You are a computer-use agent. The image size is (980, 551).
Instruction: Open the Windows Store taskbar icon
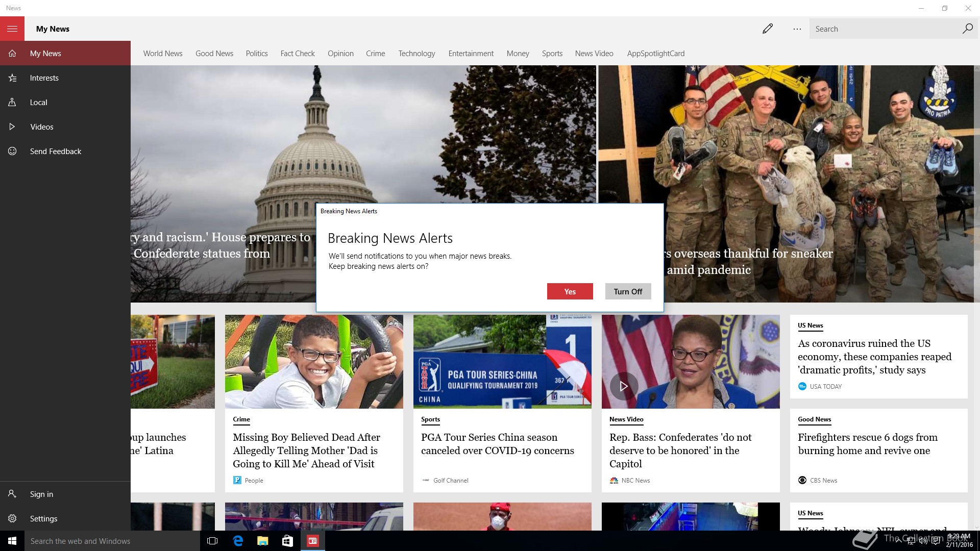point(287,541)
